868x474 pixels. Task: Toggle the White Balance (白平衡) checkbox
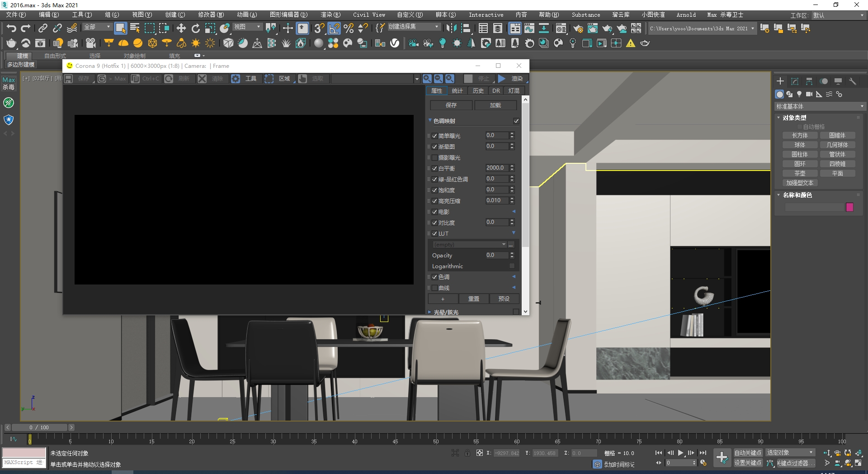coord(434,168)
